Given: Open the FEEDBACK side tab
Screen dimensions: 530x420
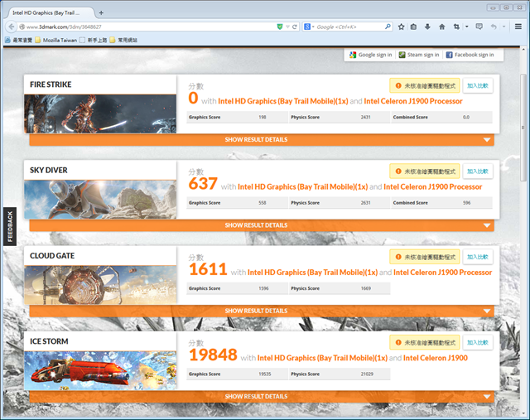Looking at the screenshot, I should 10,226.
